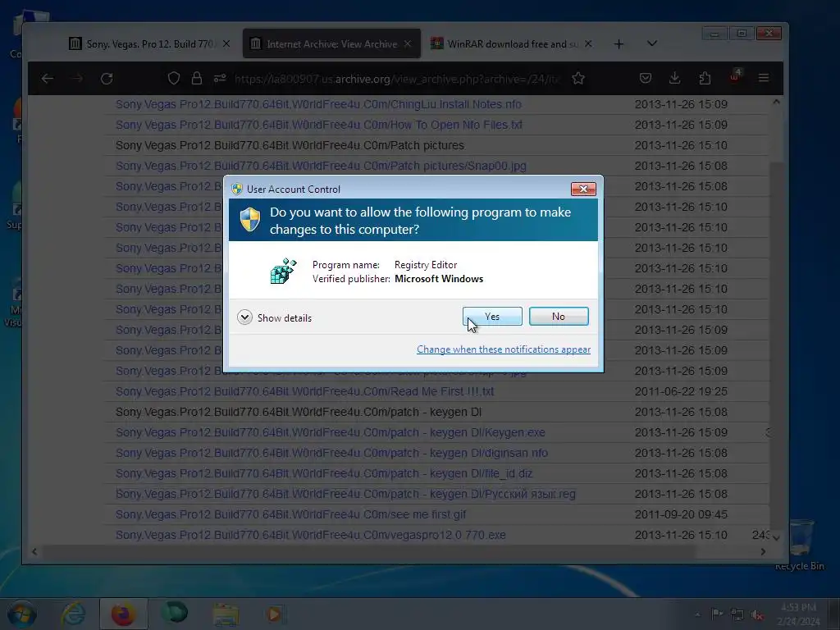Image resolution: width=840 pixels, height=630 pixels.
Task: Open Firefox extensions puzzle icon
Action: [705, 79]
